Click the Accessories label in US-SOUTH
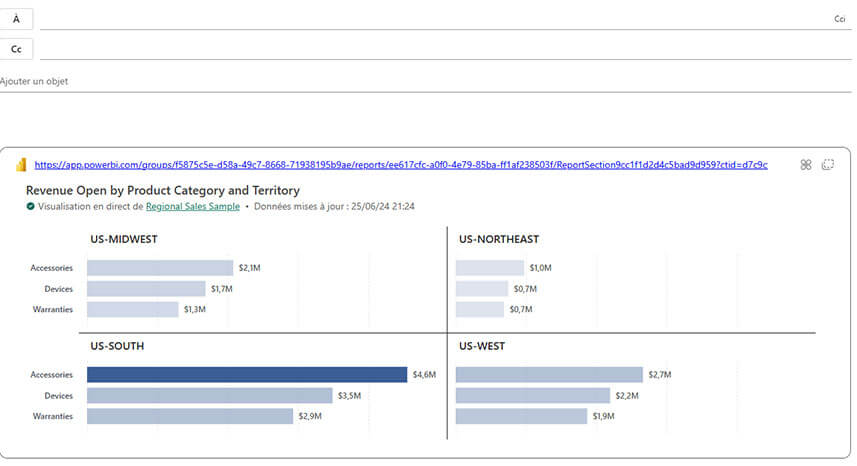The height and width of the screenshot is (466, 857). (51, 375)
